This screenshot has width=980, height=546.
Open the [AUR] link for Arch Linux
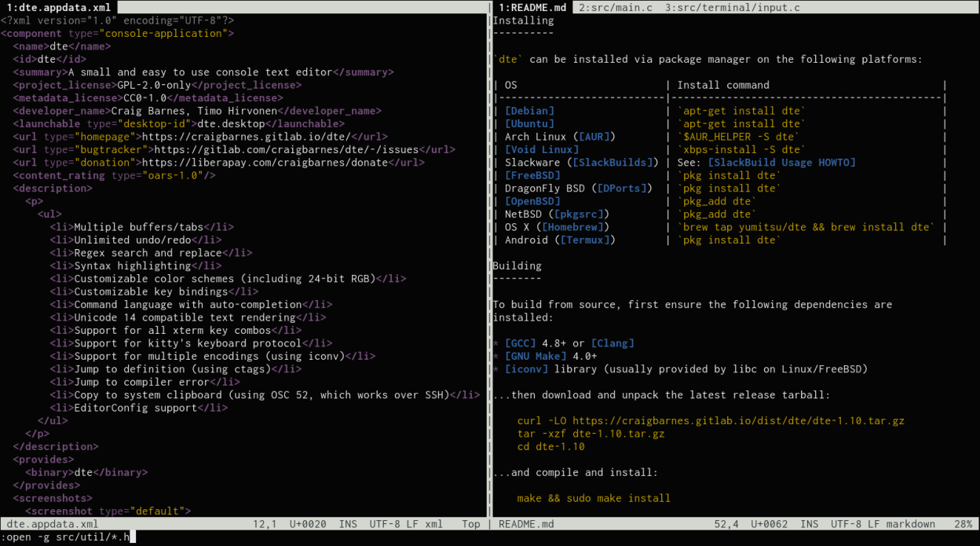point(594,137)
